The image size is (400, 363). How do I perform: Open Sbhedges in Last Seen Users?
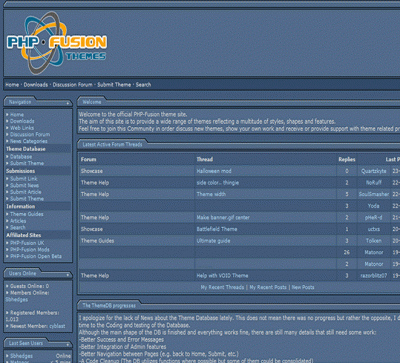tap(21, 356)
